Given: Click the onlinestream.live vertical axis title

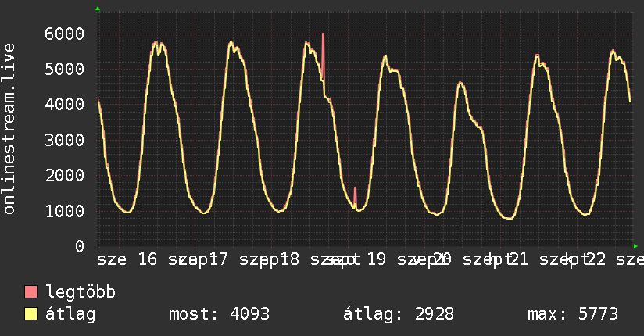Looking at the screenshot, I should pos(9,129).
